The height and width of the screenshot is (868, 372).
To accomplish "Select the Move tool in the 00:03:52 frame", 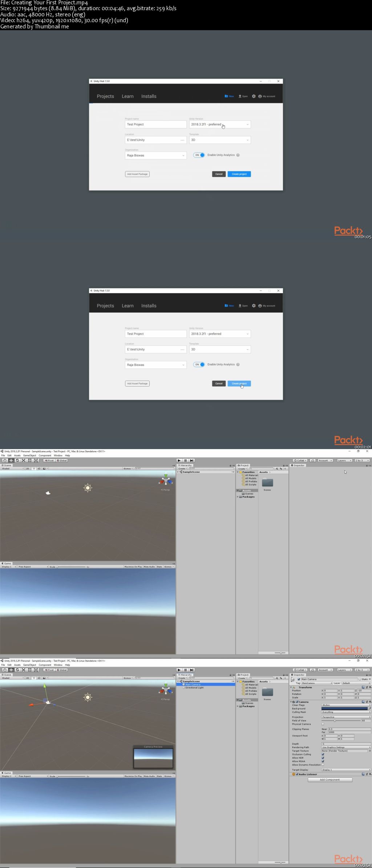I will click(11, 670).
